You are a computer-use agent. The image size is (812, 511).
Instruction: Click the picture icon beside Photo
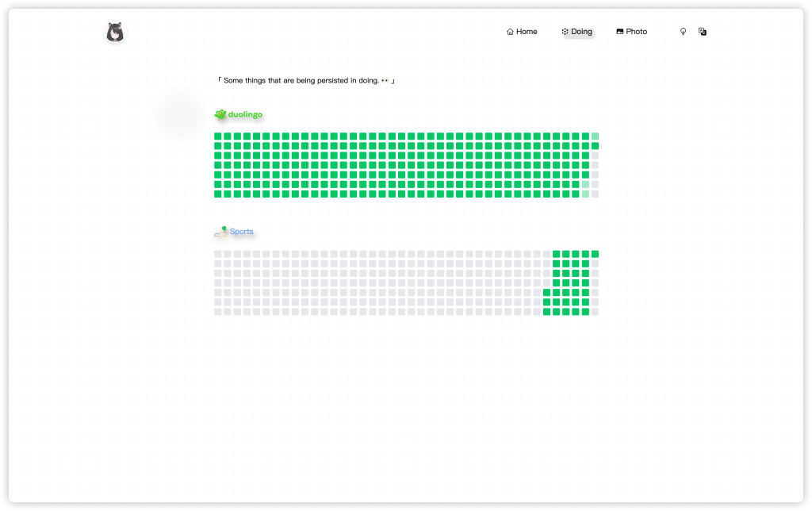(619, 32)
